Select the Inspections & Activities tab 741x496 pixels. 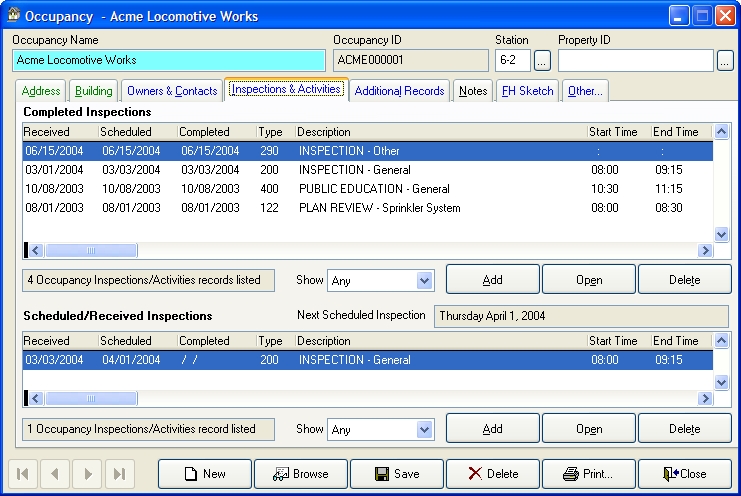[286, 89]
